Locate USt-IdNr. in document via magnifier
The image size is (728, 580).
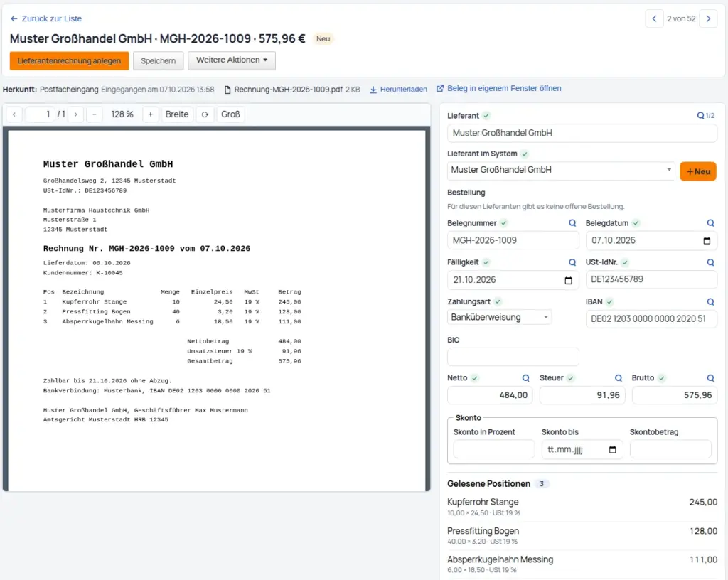point(710,262)
